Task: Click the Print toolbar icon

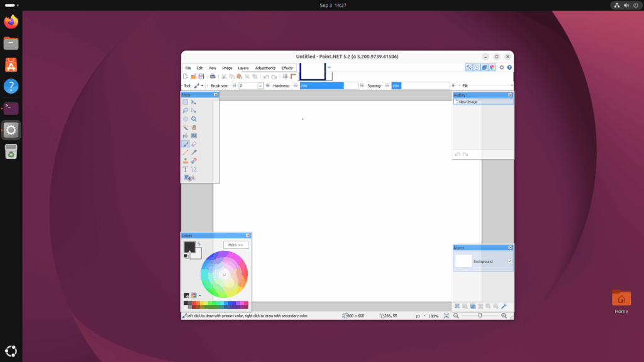Action: [x=213, y=76]
